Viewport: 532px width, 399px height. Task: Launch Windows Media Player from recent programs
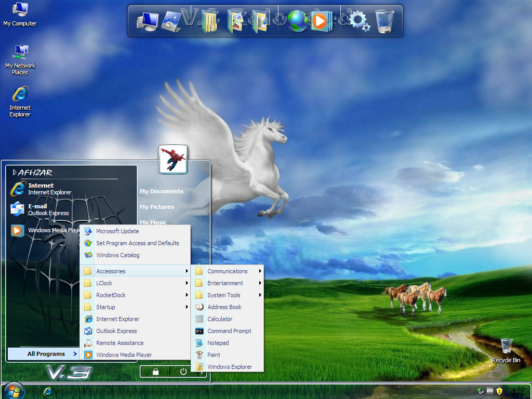45,230
